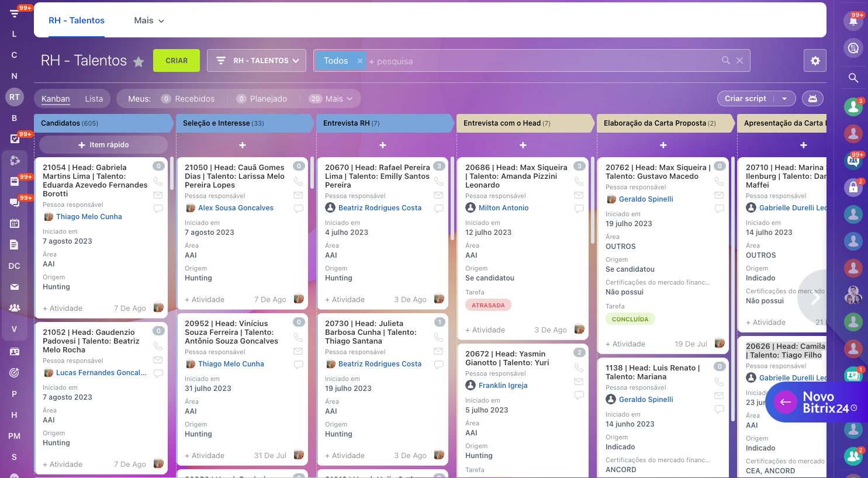The image size is (868, 478).
Task: Click the magnifier icon in the search field
Action: 725,61
